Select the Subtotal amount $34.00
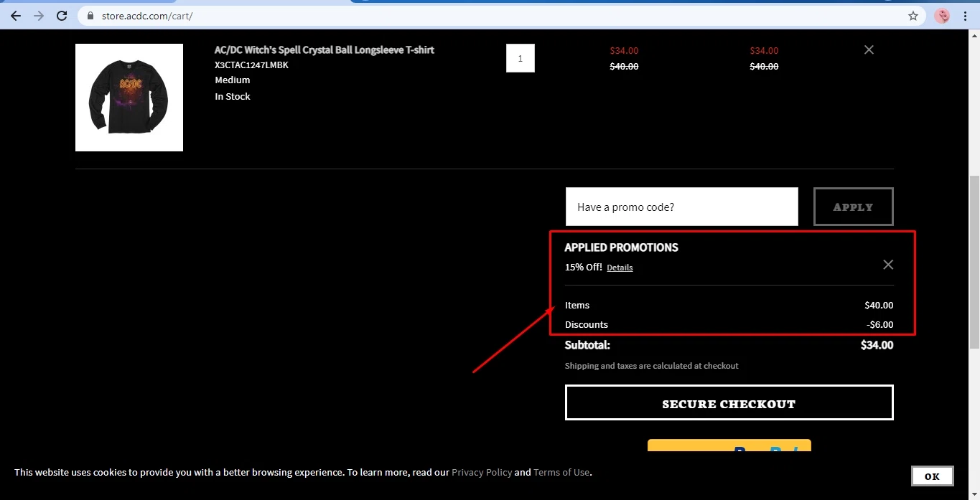Image resolution: width=980 pixels, height=500 pixels. pyautogui.click(x=877, y=345)
